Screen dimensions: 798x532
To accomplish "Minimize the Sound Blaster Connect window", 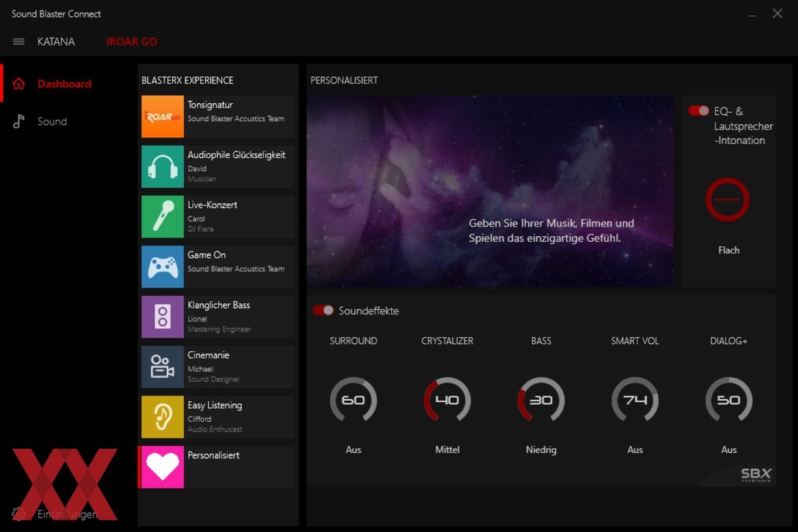I will coord(752,14).
